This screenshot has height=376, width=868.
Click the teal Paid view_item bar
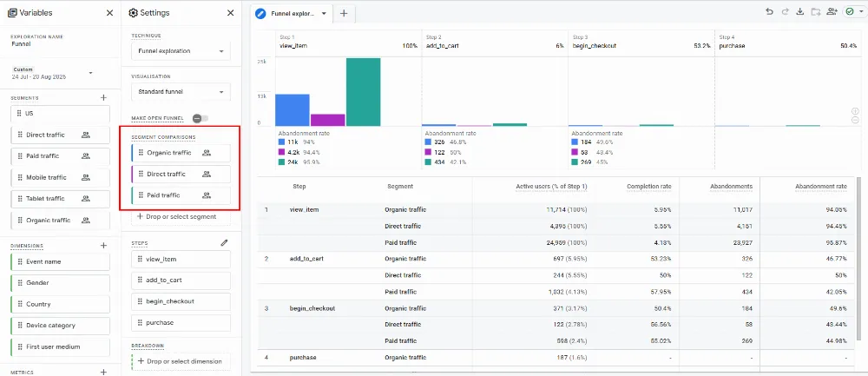pos(363,92)
